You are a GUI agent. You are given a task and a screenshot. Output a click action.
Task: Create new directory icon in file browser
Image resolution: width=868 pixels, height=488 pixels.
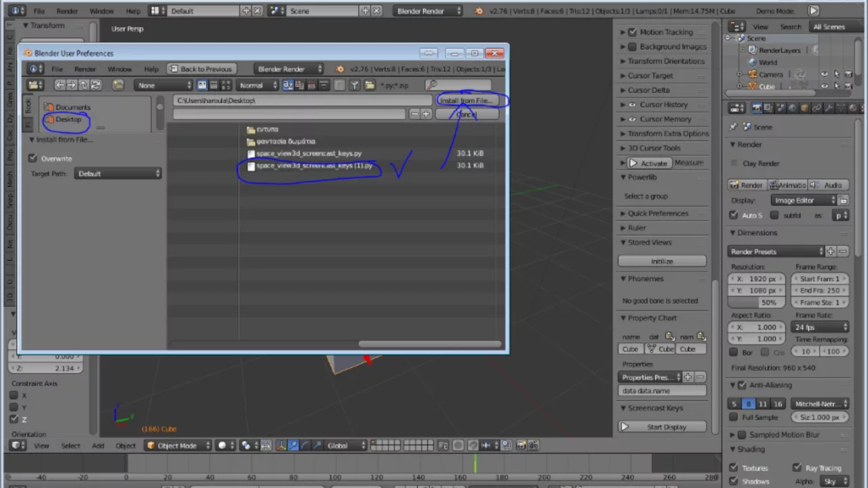click(118, 85)
